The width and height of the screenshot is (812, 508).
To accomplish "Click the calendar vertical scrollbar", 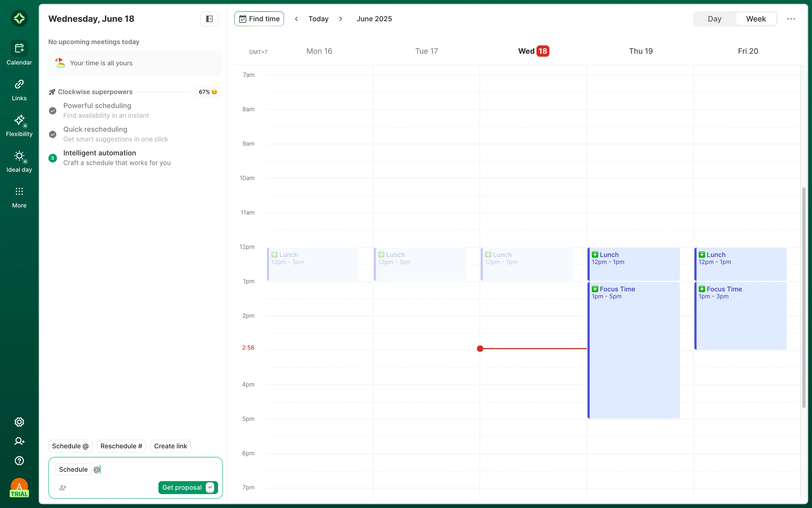I will (x=804, y=296).
